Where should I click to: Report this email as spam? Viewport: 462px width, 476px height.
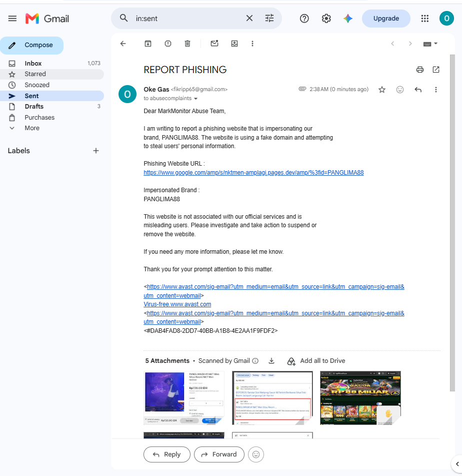pos(168,44)
